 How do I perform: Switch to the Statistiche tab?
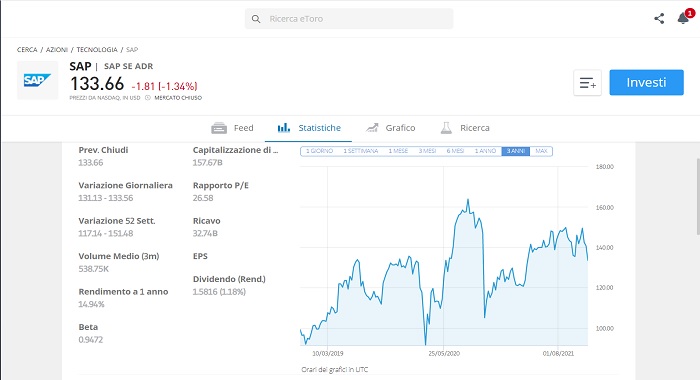(x=308, y=128)
